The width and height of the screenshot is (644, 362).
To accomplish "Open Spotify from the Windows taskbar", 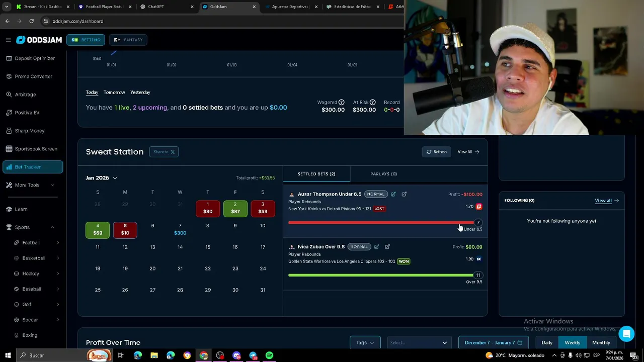I will [269, 355].
